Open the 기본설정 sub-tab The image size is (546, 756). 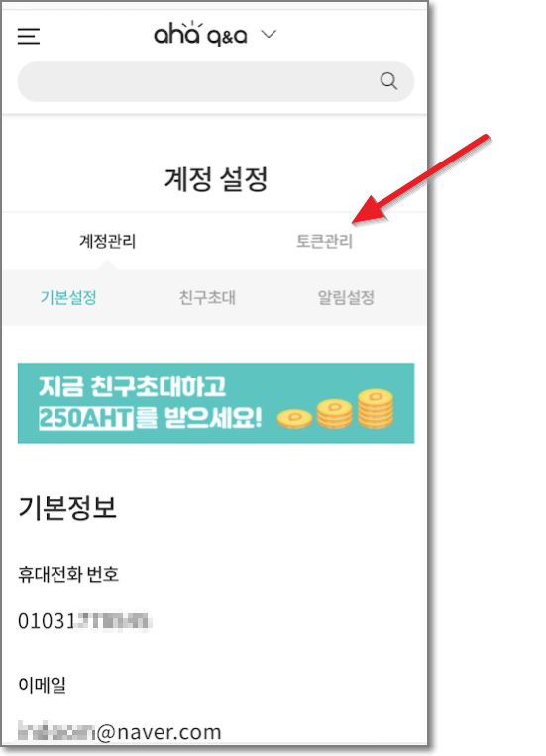(x=68, y=297)
